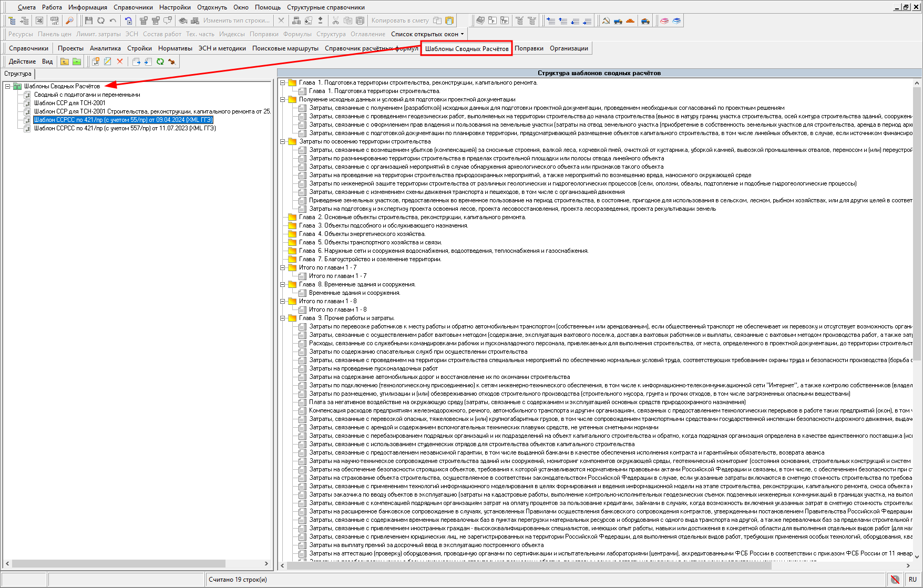Click the 'Считано 19 строк(и)' status text

coord(238,579)
